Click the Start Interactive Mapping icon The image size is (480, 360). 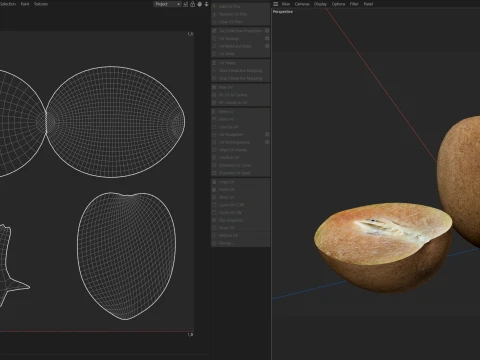(x=214, y=70)
